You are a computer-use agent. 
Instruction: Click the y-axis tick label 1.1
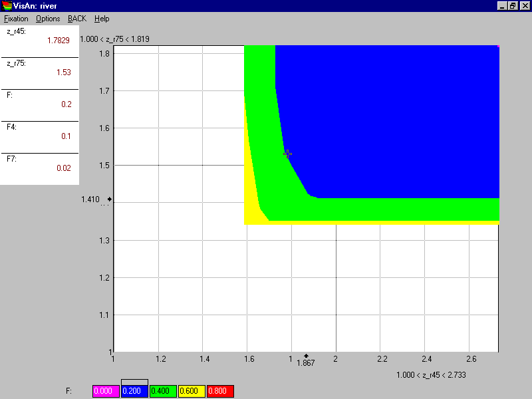(x=104, y=315)
